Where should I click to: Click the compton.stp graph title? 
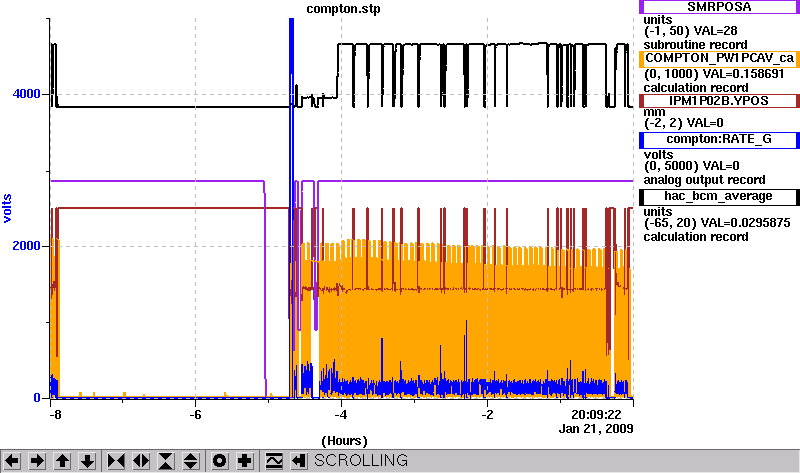click(x=343, y=9)
